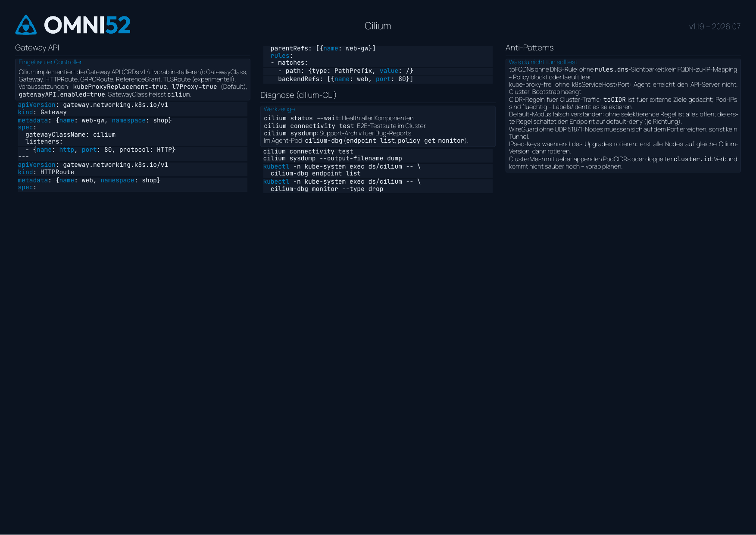Click the 'cilium-dbg endpoint list' command line

click(316, 173)
